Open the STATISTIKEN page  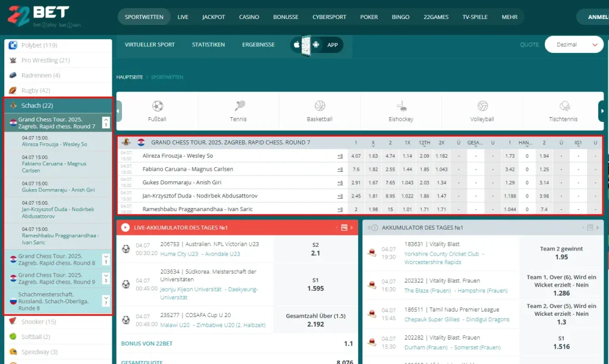pos(209,45)
